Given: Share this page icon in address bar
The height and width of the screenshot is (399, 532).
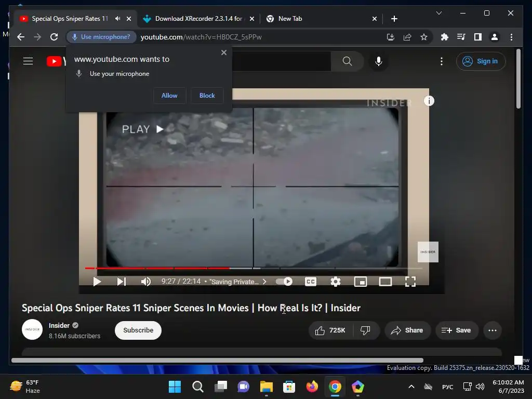Looking at the screenshot, I should click(x=407, y=37).
